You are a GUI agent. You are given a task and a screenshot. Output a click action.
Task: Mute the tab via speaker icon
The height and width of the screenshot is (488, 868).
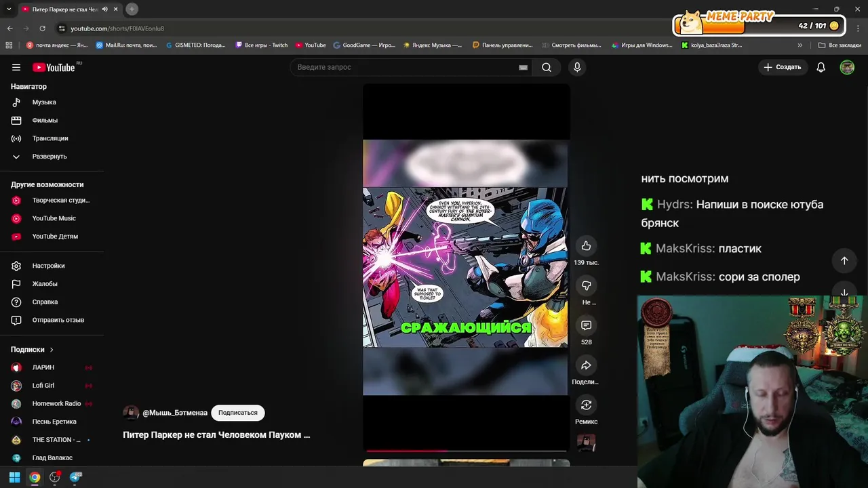(x=104, y=9)
